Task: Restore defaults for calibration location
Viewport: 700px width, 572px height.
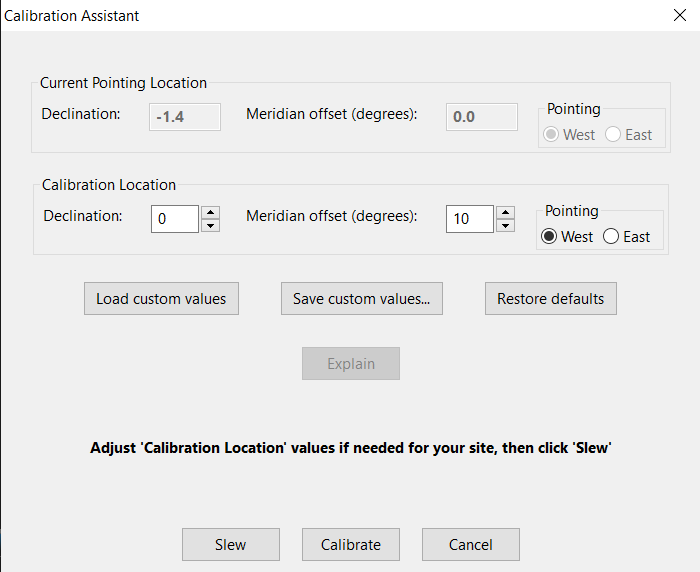Action: tap(551, 298)
